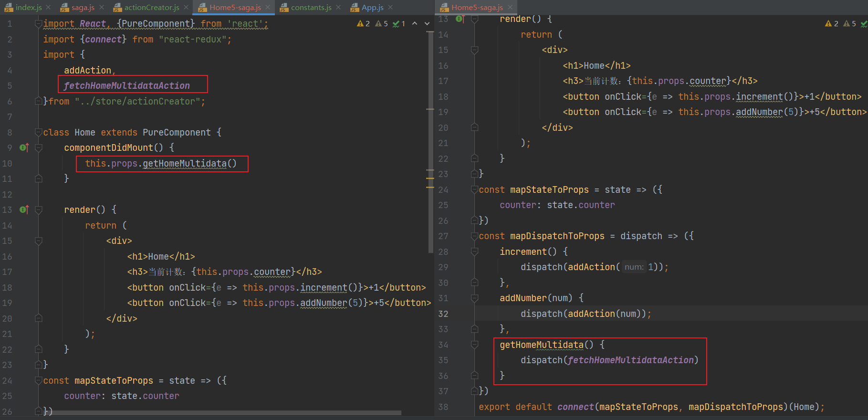This screenshot has width=868, height=420.
Task: Click the "react-redux" string on line 2
Action: point(192,39)
